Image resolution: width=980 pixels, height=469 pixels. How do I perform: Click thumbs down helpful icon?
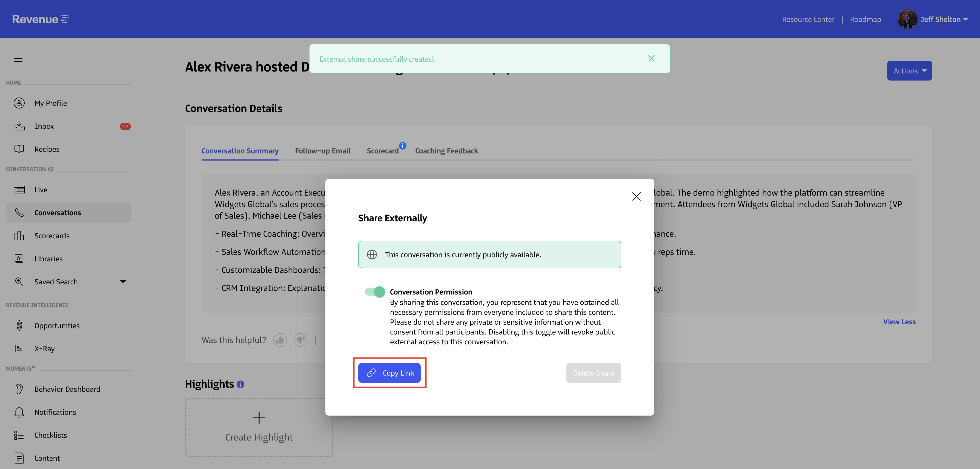pyautogui.click(x=300, y=340)
